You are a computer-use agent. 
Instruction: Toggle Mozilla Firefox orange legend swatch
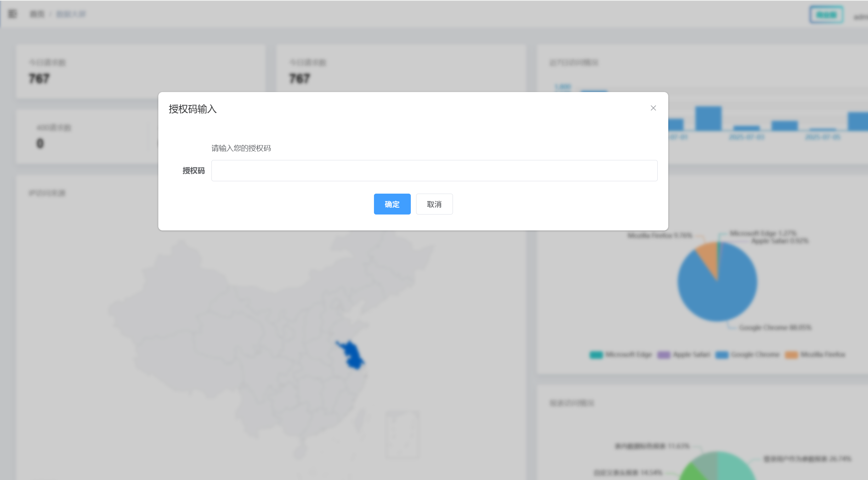point(791,355)
